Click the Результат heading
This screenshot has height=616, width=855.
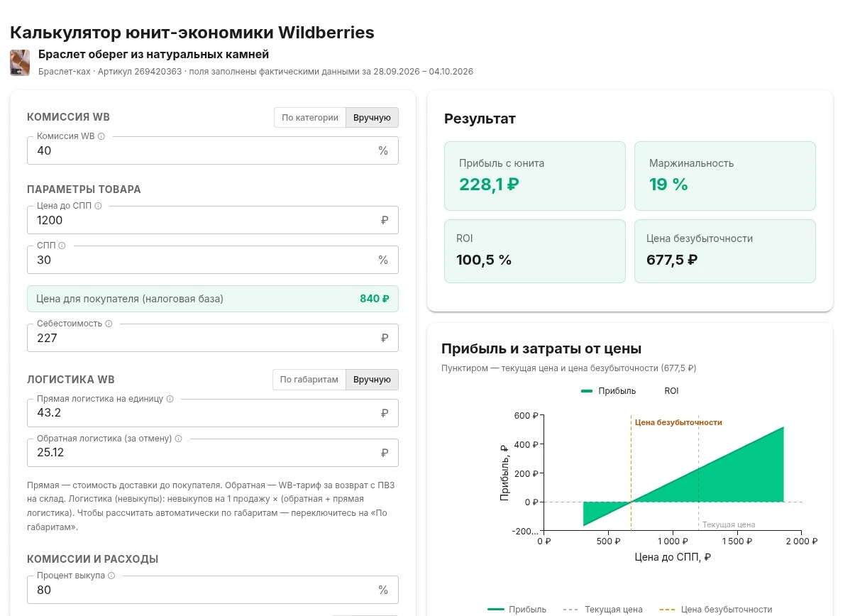480,119
